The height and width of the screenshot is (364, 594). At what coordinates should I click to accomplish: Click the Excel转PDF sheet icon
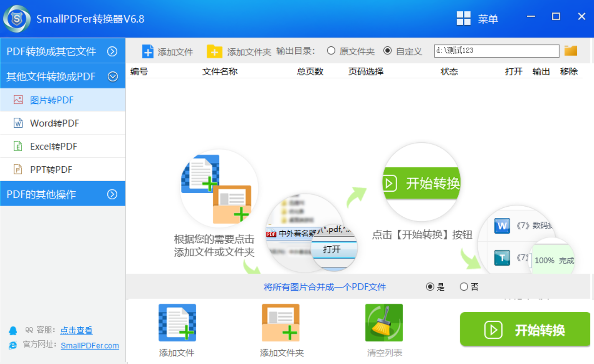coord(18,146)
